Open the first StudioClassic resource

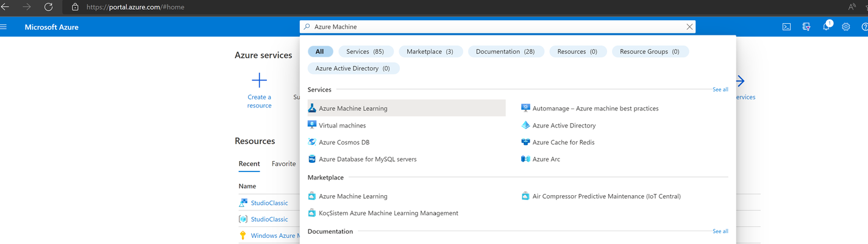(x=269, y=203)
